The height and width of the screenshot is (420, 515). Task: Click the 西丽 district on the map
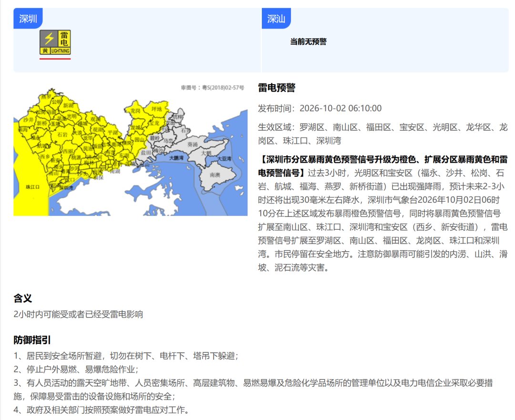tap(68, 152)
